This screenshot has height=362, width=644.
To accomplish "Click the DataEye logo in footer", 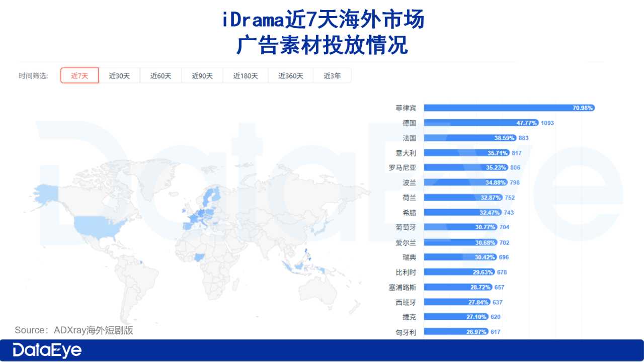I will (47, 350).
